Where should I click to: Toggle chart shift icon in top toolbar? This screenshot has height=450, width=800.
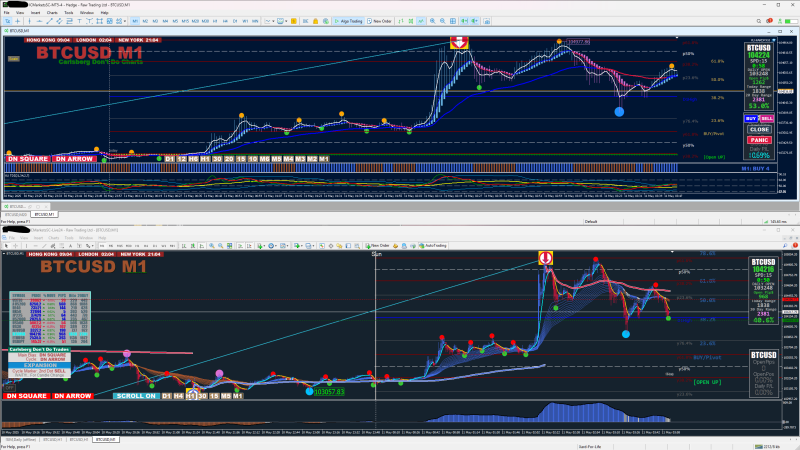click(474, 21)
